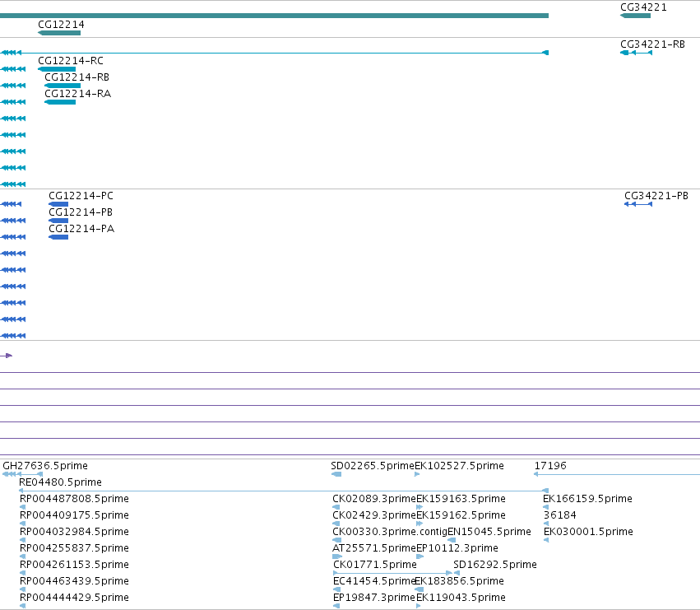Select EST EK166159.5prime
This screenshot has width=700, height=610.
click(x=587, y=499)
